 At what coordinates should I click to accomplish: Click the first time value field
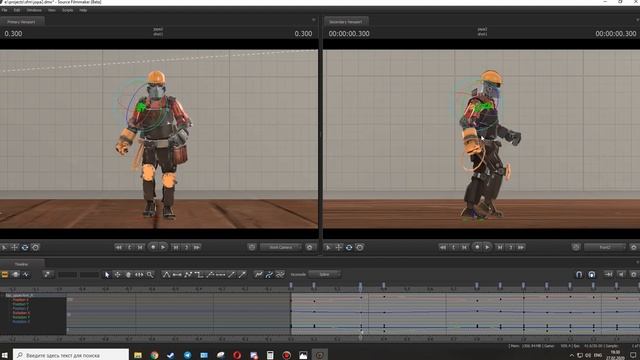click(x=67, y=275)
